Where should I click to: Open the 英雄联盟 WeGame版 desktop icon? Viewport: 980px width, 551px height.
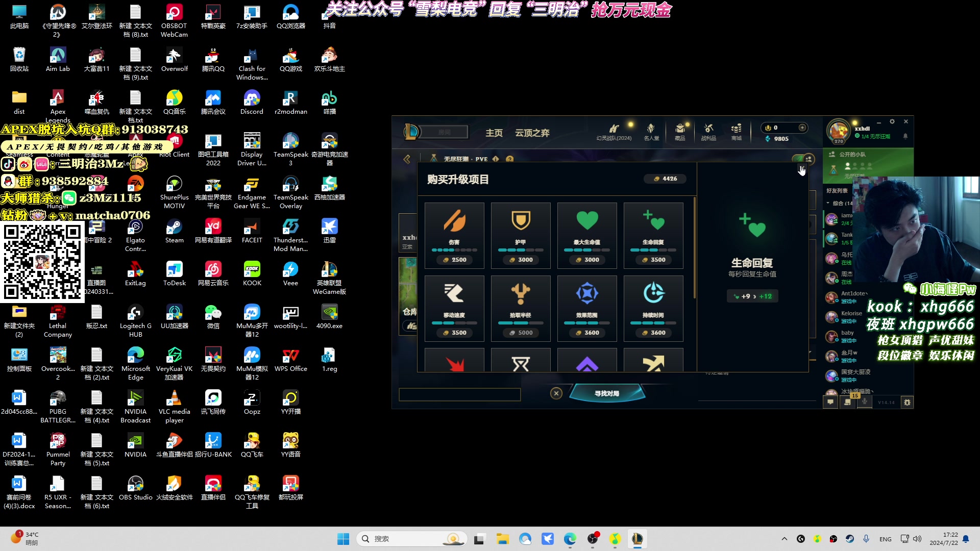coord(329,279)
